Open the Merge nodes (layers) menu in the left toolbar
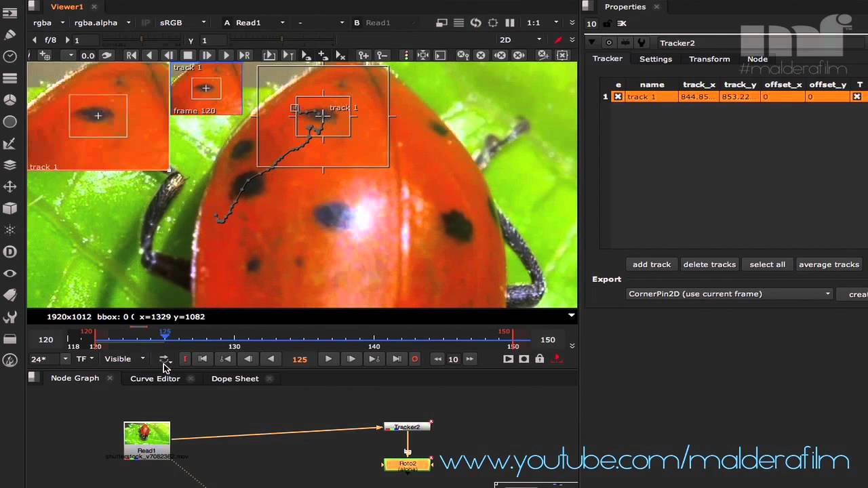The height and width of the screenshot is (488, 868). tap(10, 165)
